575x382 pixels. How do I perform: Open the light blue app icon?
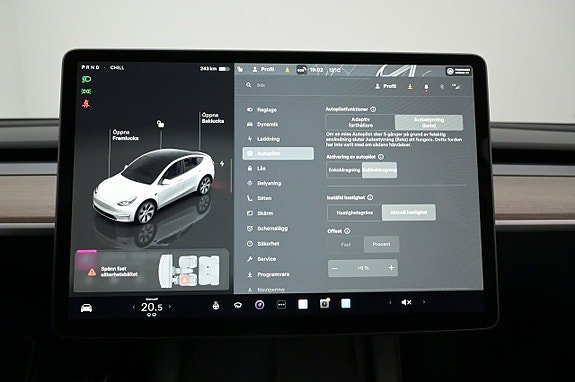(x=346, y=303)
